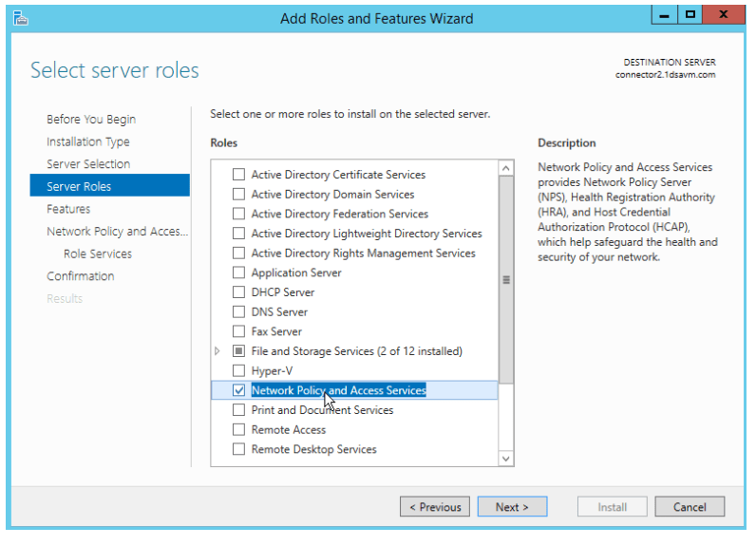Go to Before You Begin step
This screenshot has width=756, height=545.
click(91, 120)
